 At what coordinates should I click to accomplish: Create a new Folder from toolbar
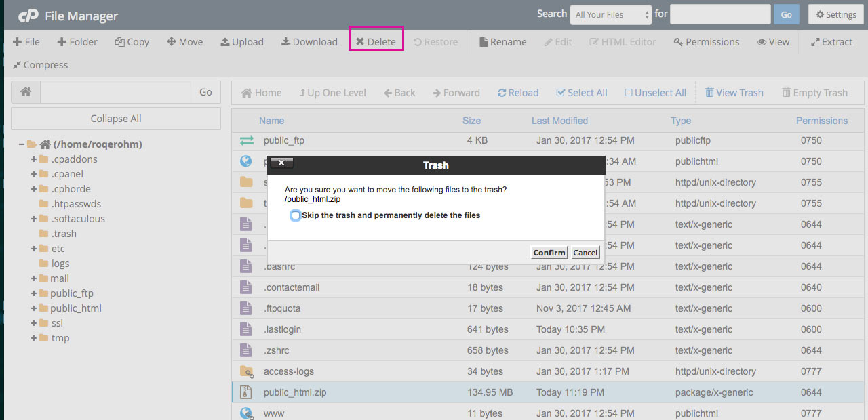[x=77, y=42]
